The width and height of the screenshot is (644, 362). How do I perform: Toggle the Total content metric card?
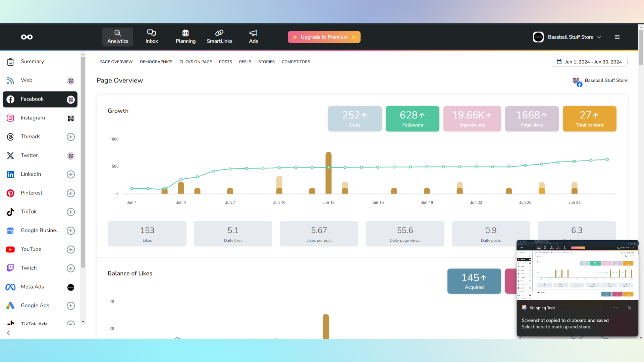(590, 119)
